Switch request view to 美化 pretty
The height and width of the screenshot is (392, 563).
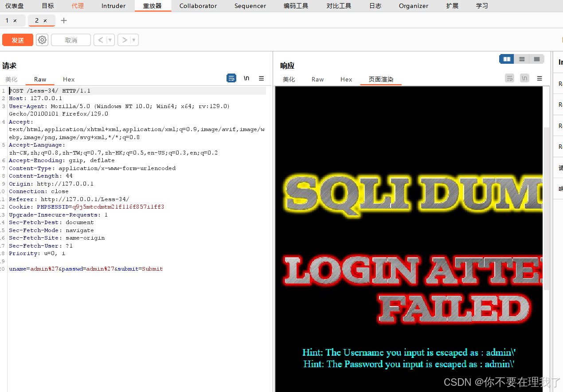point(12,79)
